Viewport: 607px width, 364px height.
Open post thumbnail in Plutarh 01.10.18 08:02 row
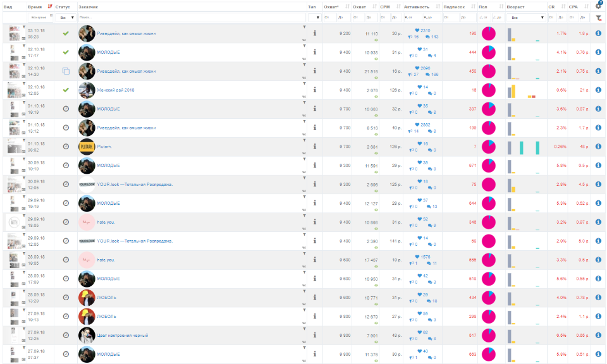tap(15, 147)
